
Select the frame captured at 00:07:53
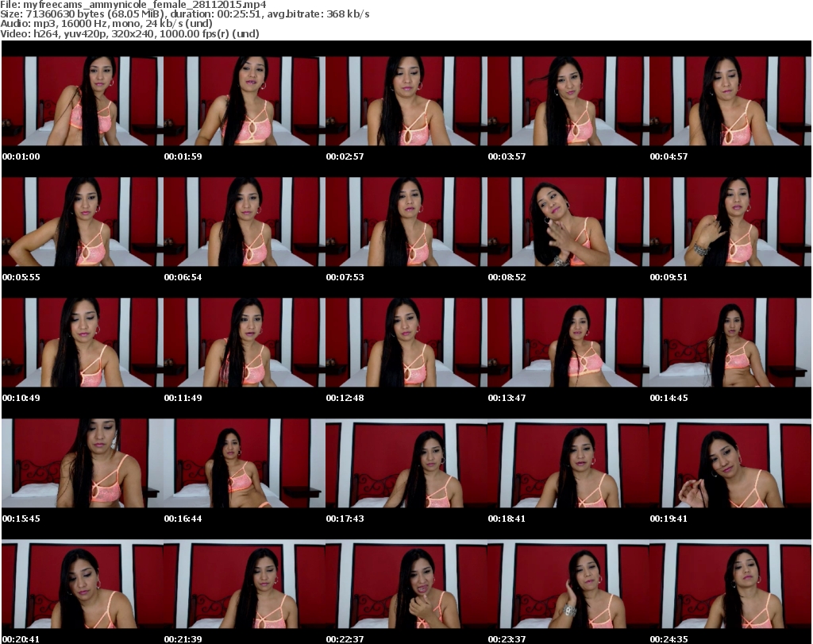[406, 222]
